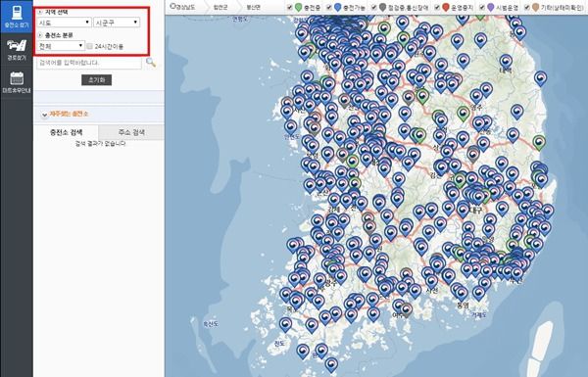588x377 pixels.
Task: Switch to the 주소 검색 tab
Action: click(131, 132)
